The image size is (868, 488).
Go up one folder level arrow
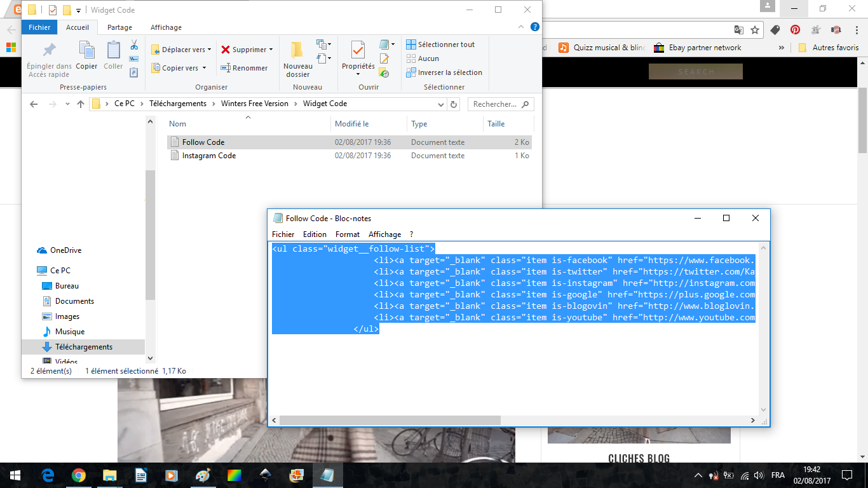pos(81,104)
